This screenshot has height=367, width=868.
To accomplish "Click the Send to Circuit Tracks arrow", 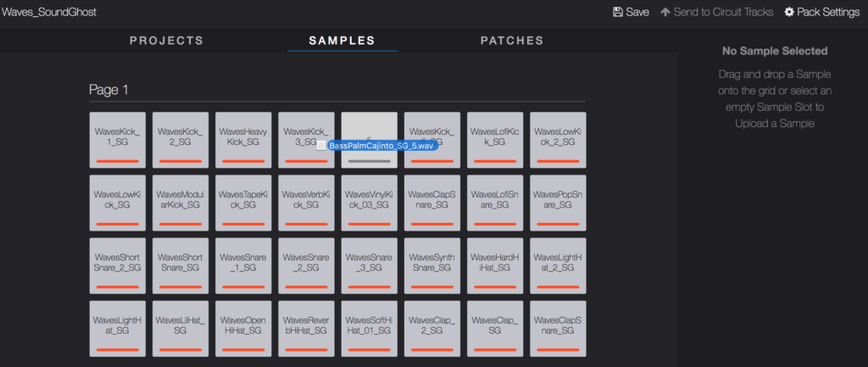I will [665, 12].
